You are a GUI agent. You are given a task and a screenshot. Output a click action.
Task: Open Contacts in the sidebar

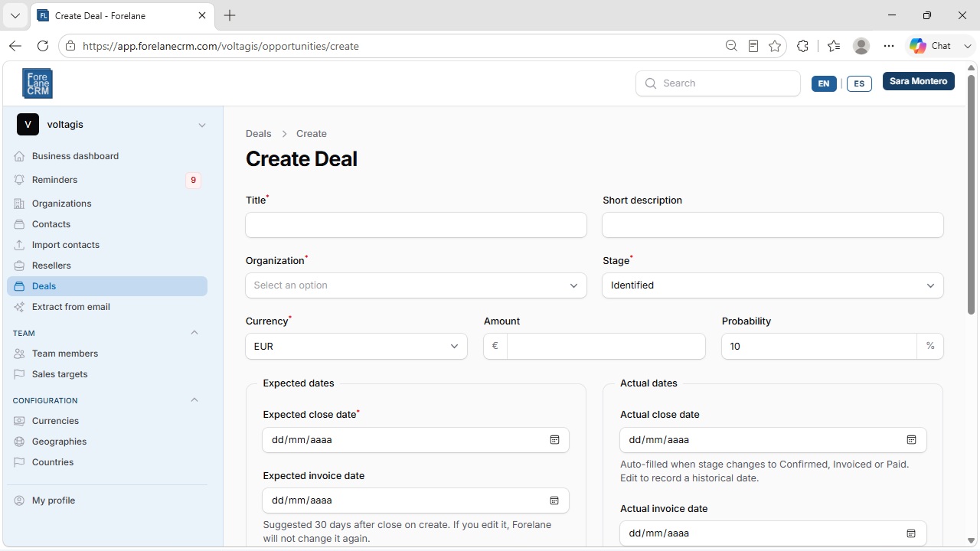(107, 224)
